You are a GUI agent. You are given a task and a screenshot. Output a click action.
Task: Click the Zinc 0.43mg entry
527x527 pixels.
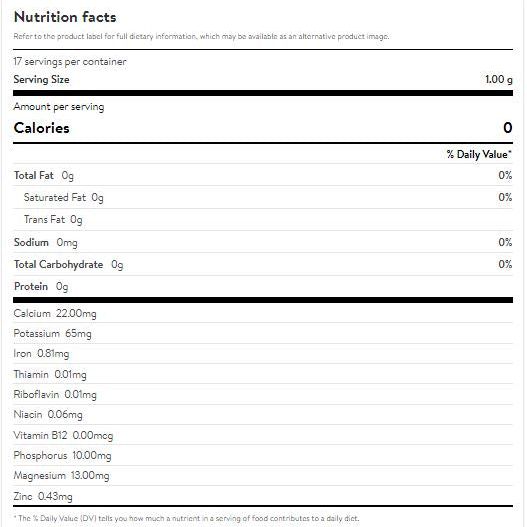[43, 496]
